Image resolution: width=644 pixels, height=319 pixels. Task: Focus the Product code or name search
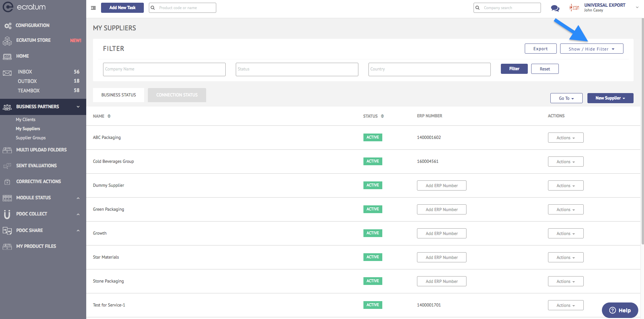(x=183, y=8)
